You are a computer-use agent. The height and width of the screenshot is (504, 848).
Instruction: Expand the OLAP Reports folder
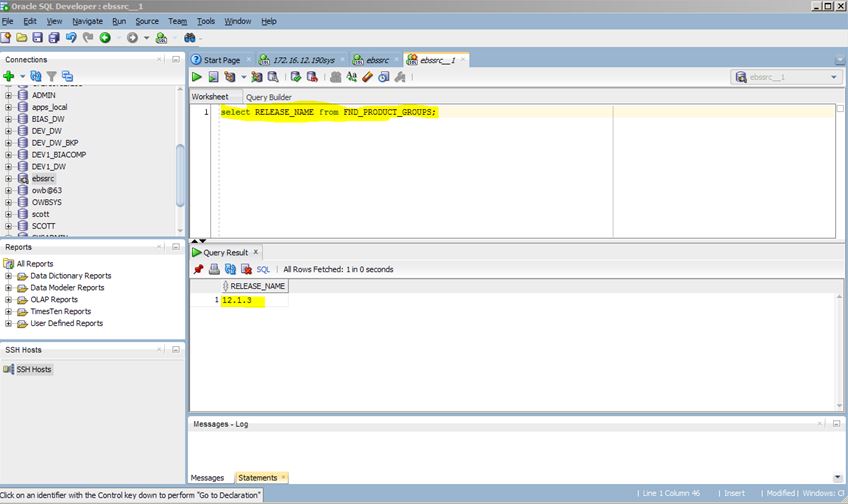click(8, 300)
